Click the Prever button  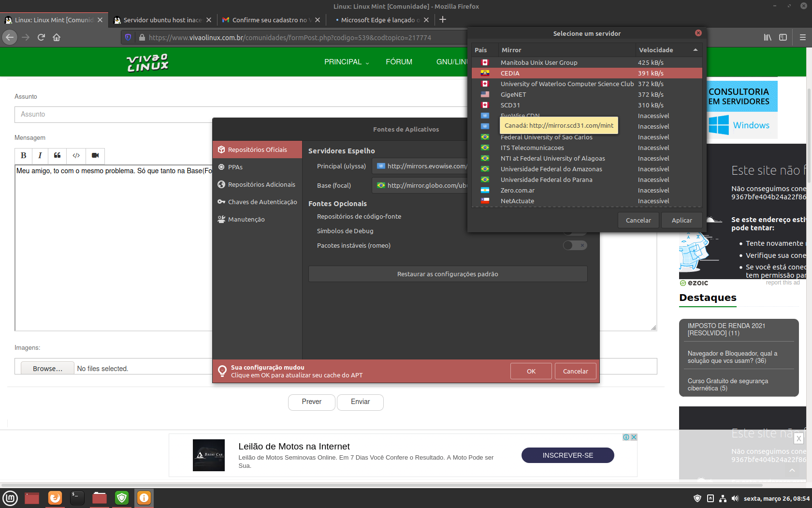pos(311,402)
